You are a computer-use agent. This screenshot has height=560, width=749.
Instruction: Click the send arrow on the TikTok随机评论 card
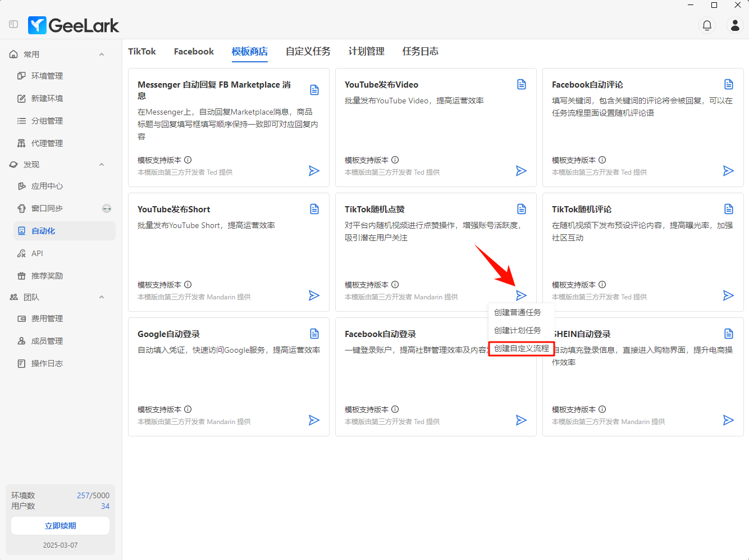(x=728, y=295)
